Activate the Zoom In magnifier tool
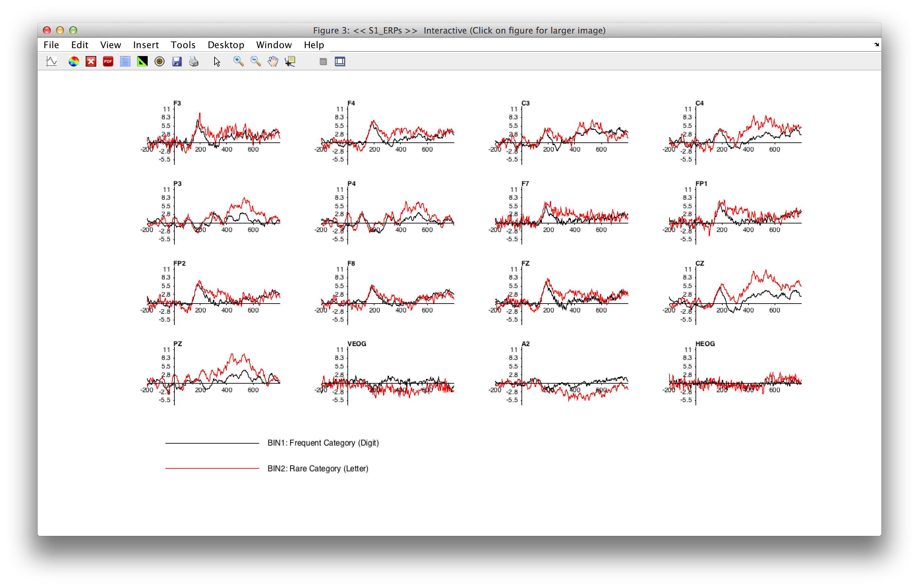The width and height of the screenshot is (919, 588). [x=239, y=62]
